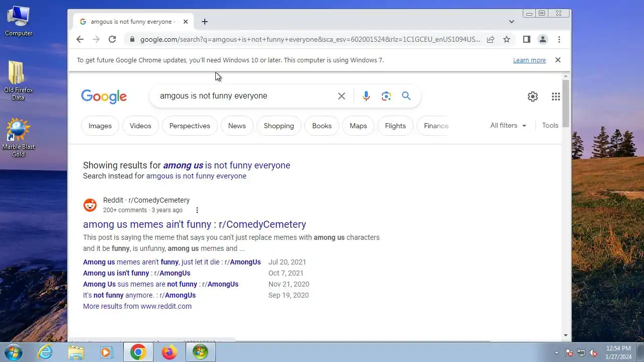This screenshot has height=362, width=644.
Task: Click the network connection tray icon
Action: click(581, 353)
